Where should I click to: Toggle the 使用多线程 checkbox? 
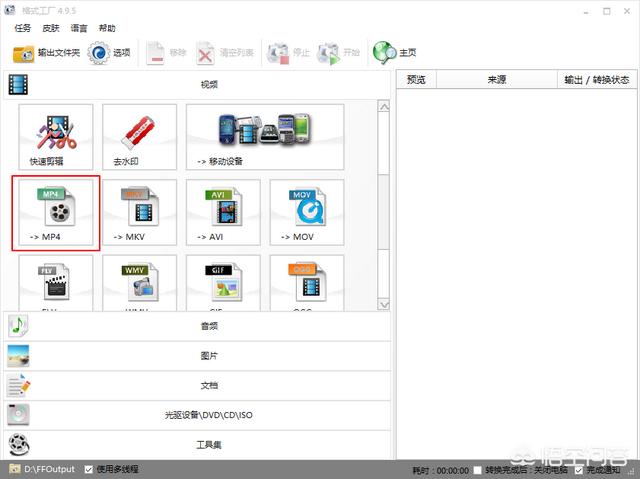click(90, 469)
